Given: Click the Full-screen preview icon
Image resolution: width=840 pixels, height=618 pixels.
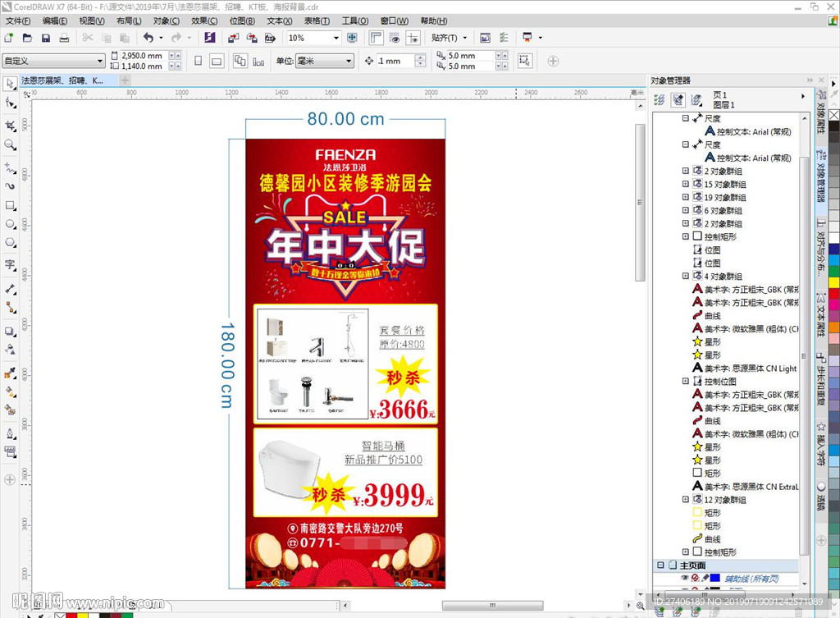Looking at the screenshot, I should pos(352,38).
